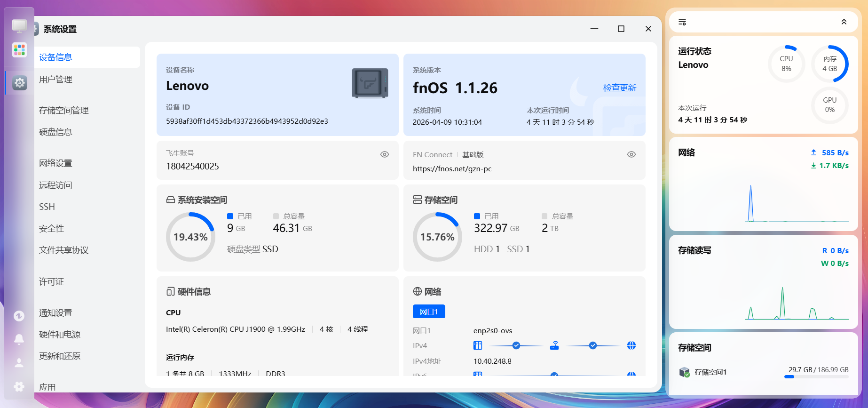The width and height of the screenshot is (868, 408).
Task: Click the 29.7 GB / 186.99 GB widget text
Action: (x=818, y=370)
